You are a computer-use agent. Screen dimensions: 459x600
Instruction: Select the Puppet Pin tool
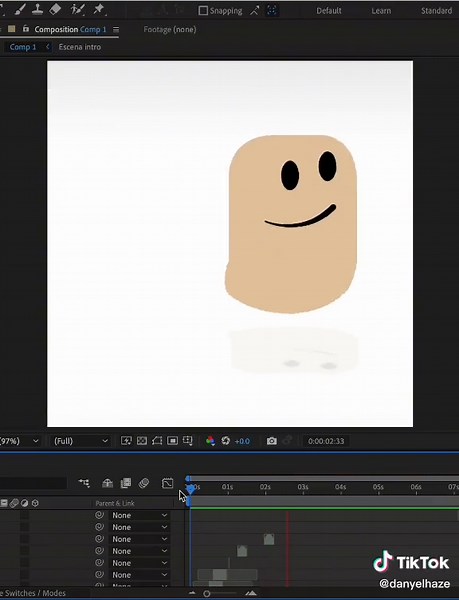(x=99, y=9)
